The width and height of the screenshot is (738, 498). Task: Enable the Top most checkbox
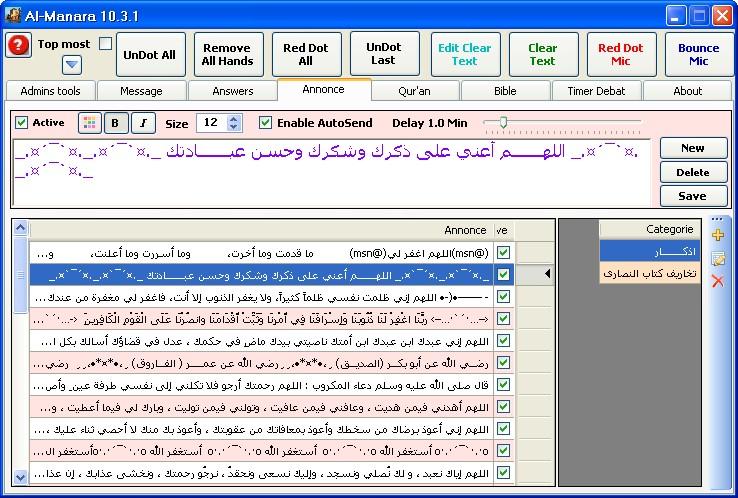point(105,44)
